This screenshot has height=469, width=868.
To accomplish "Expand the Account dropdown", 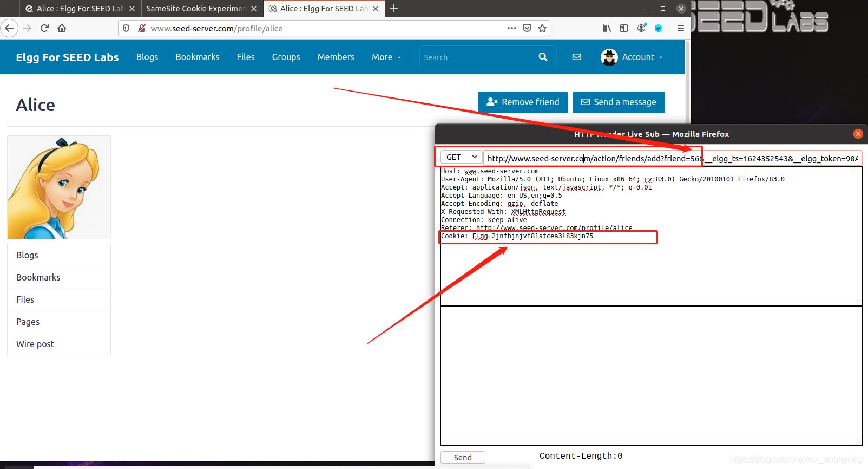I will tap(642, 57).
